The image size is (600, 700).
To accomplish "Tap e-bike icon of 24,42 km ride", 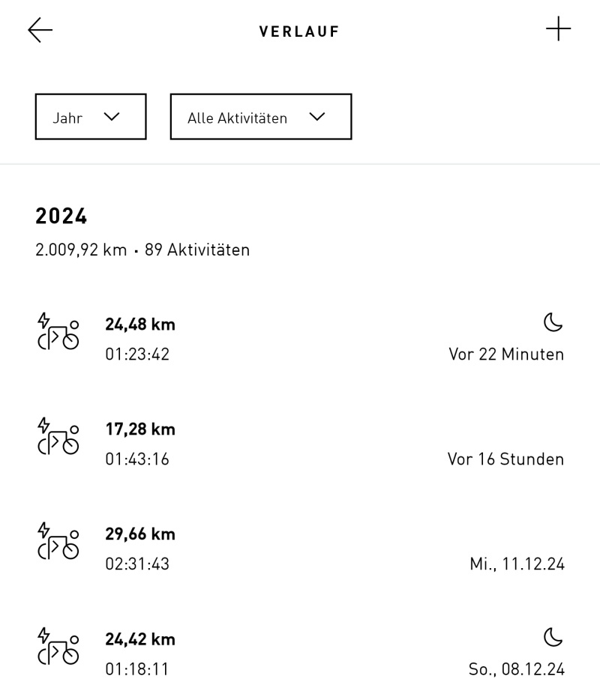I will (x=58, y=647).
